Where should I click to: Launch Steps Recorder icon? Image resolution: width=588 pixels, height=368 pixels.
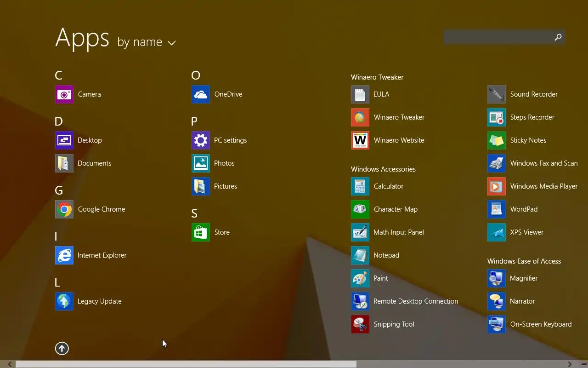(x=497, y=117)
